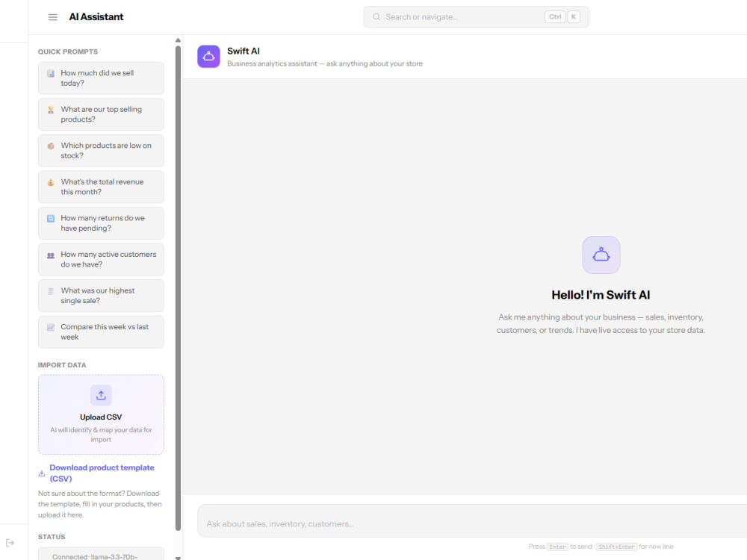The height and width of the screenshot is (560, 747).
Task: Click the 'IMPORT DATA' section heading
Action: (62, 365)
